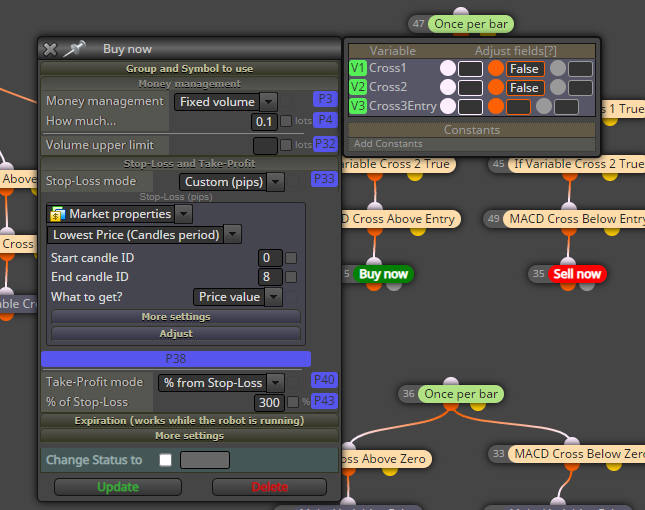
Task: Expand the bottom More settings section
Action: coord(189,436)
